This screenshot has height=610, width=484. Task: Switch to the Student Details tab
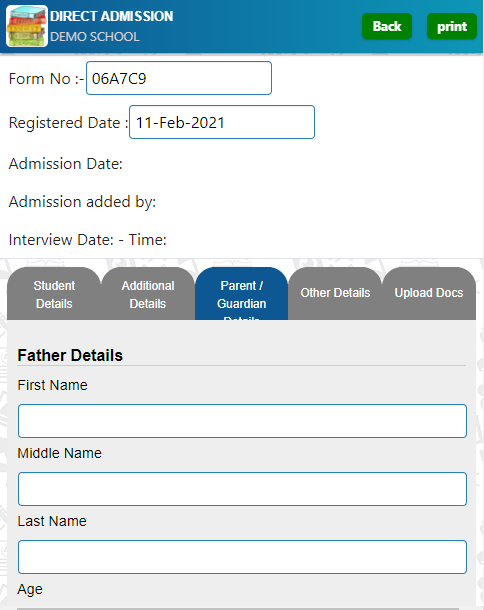click(x=54, y=294)
